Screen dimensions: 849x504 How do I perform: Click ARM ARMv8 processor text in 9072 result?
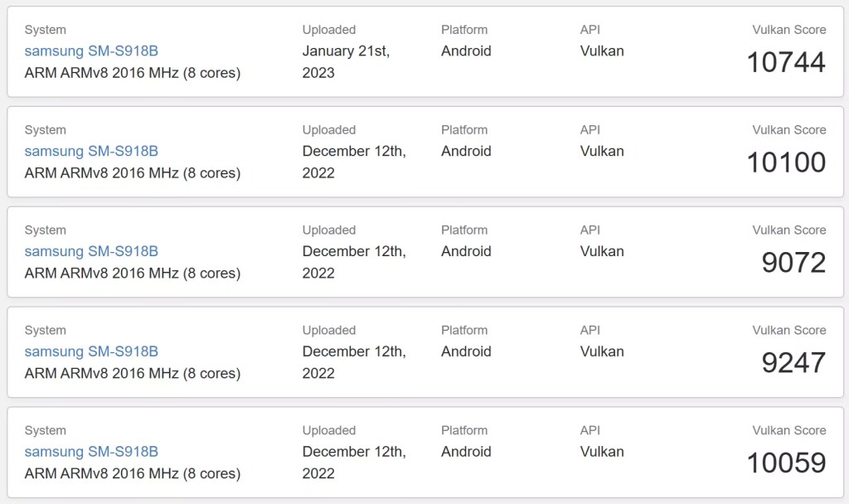(133, 273)
